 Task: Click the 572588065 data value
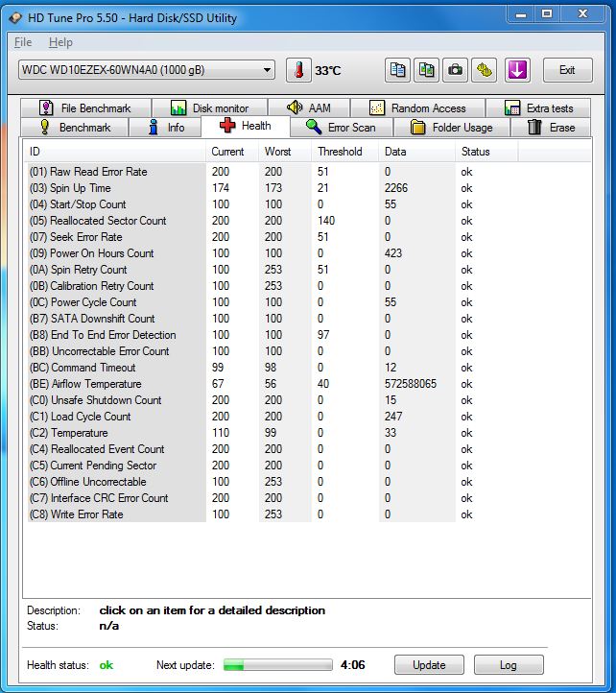click(411, 384)
